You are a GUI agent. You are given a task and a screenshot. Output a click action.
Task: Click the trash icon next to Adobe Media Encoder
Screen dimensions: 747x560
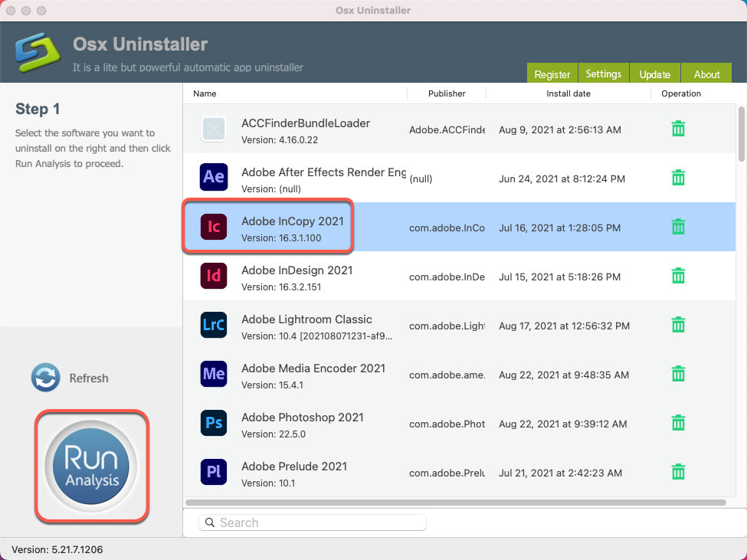678,374
